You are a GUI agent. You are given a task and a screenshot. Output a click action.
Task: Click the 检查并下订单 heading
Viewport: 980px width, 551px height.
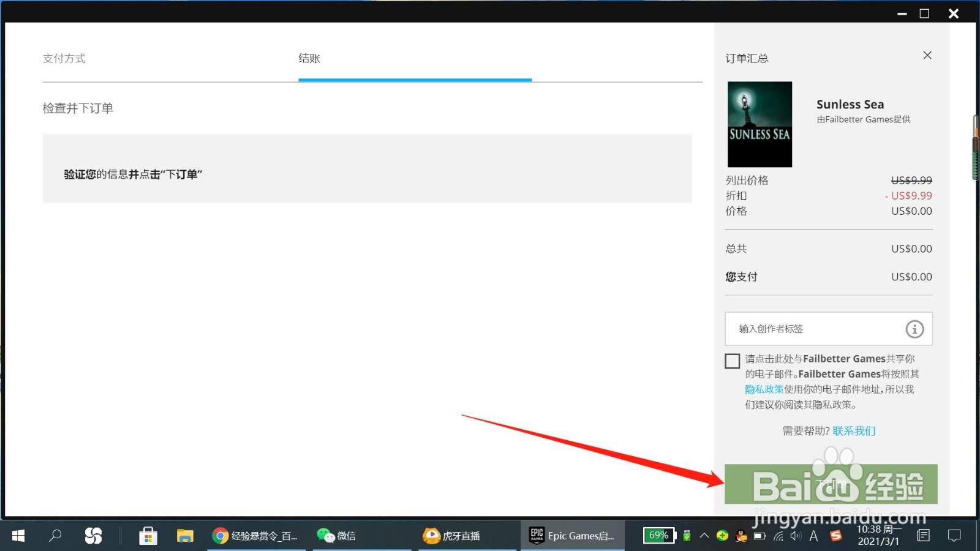point(78,108)
